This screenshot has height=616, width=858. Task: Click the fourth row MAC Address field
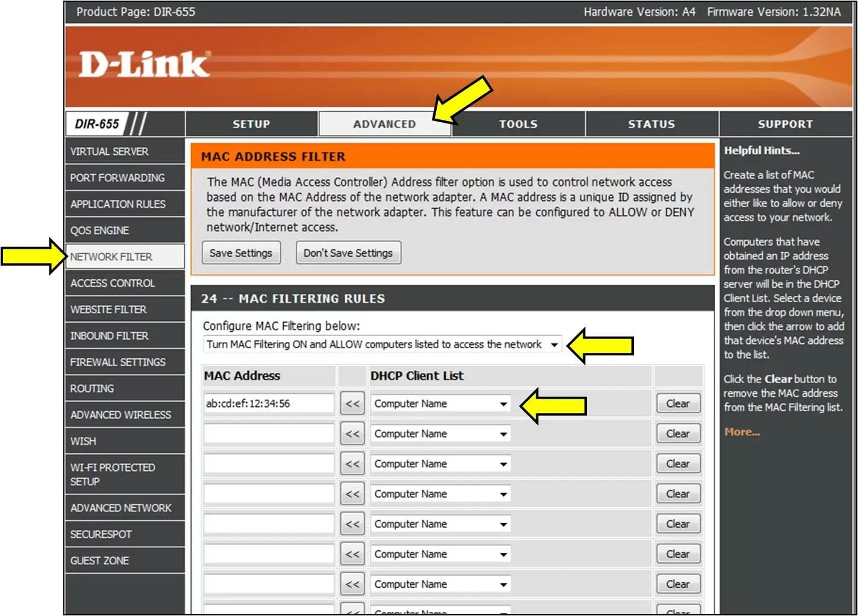coord(269,494)
